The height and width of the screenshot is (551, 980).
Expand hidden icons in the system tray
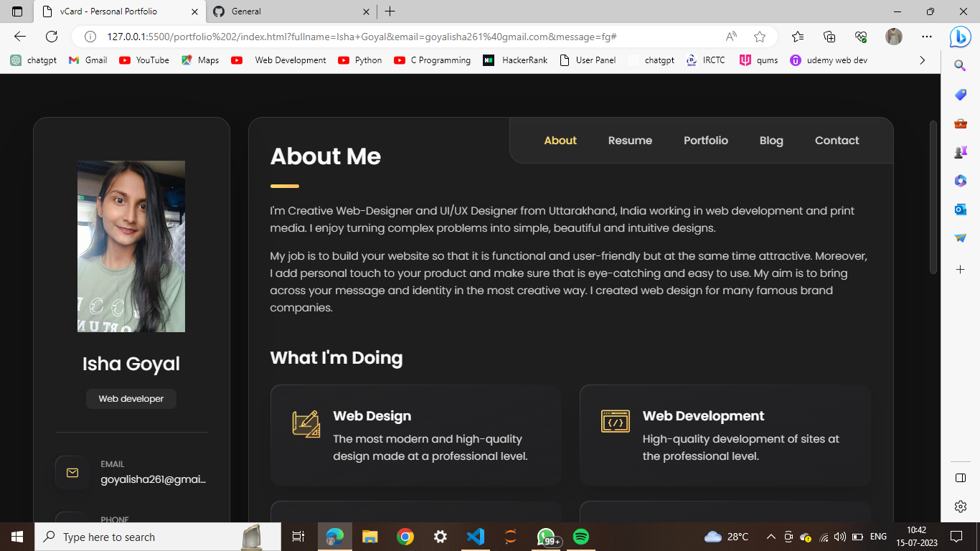[x=771, y=536]
